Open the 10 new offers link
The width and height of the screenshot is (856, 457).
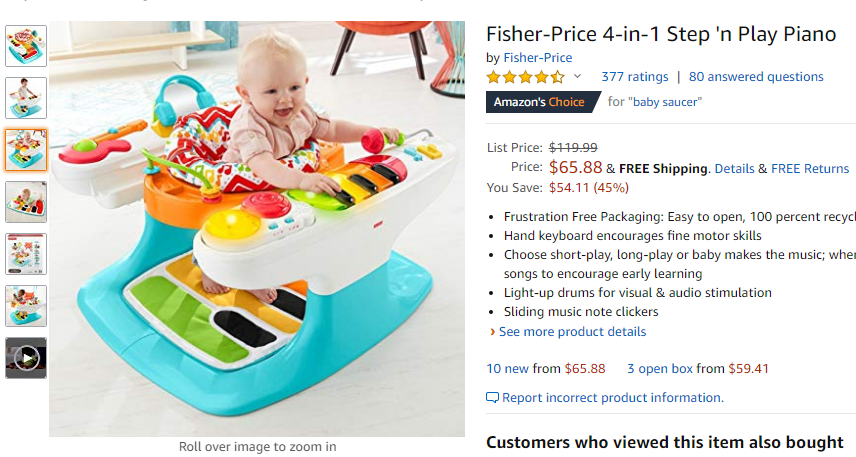point(508,369)
